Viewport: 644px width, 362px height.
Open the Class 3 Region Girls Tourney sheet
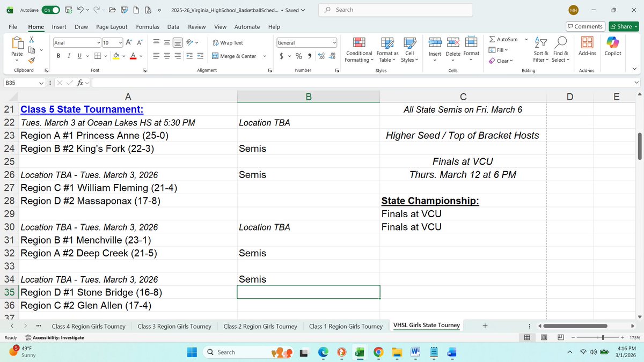(174, 326)
